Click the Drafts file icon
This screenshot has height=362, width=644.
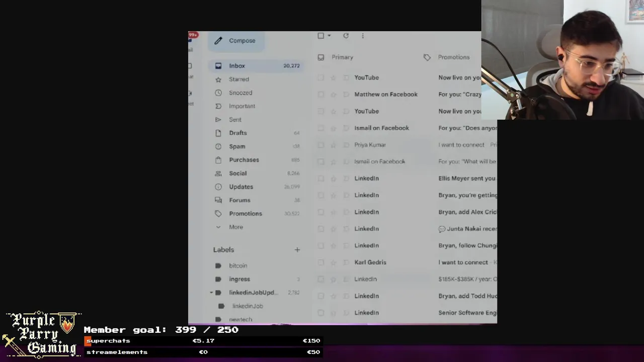click(x=218, y=133)
